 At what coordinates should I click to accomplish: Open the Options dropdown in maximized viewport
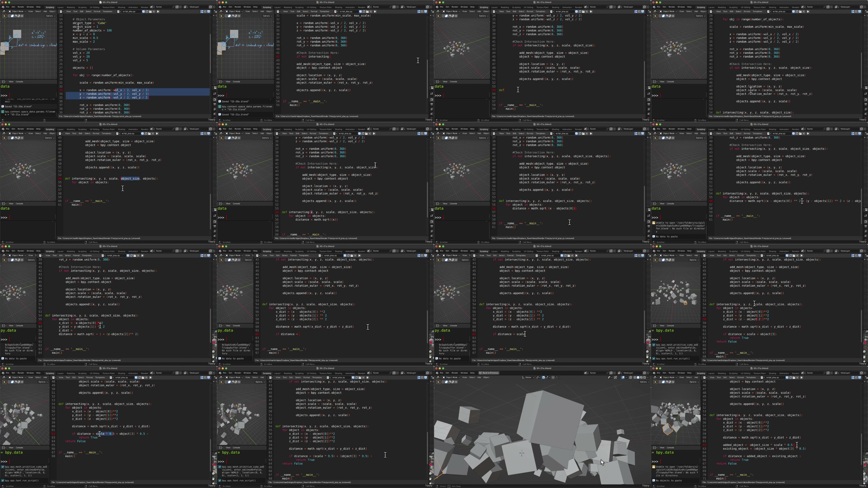coord(644,382)
